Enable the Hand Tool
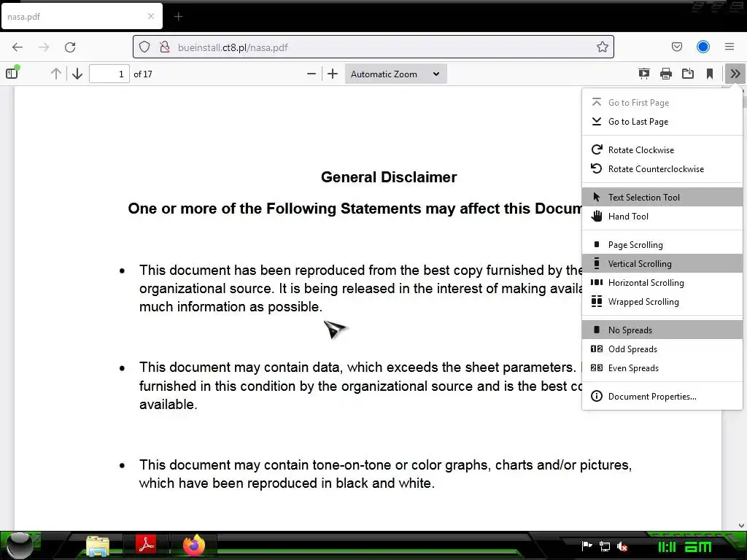Viewport: 747px width, 560px height. pos(662,216)
